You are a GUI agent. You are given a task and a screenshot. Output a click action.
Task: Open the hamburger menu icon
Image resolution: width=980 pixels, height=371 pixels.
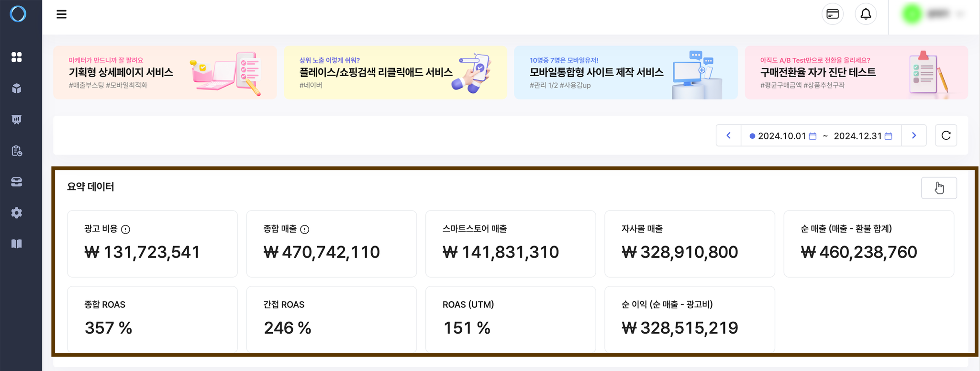click(61, 14)
